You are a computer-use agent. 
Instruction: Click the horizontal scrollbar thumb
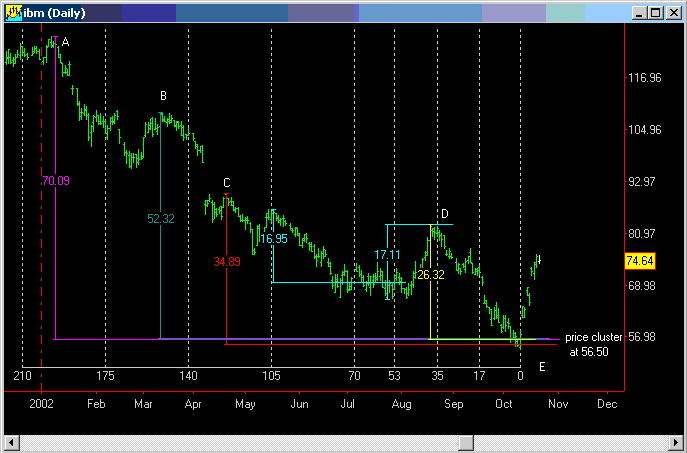(x=465, y=443)
